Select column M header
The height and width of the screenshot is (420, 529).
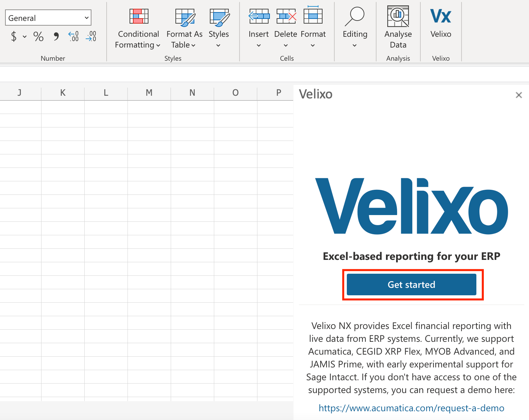(149, 93)
